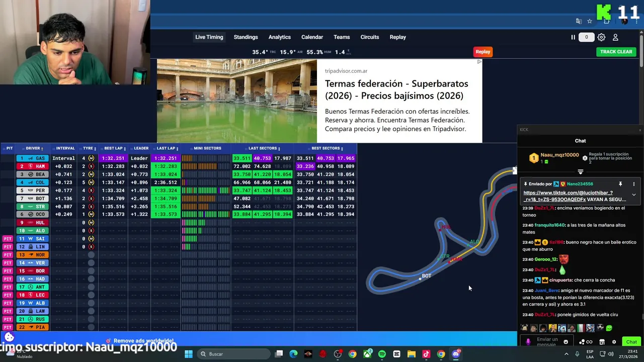Image resolution: width=644 pixels, height=362 pixels.
Task: Sort table by TYRE column
Action: 90,148
